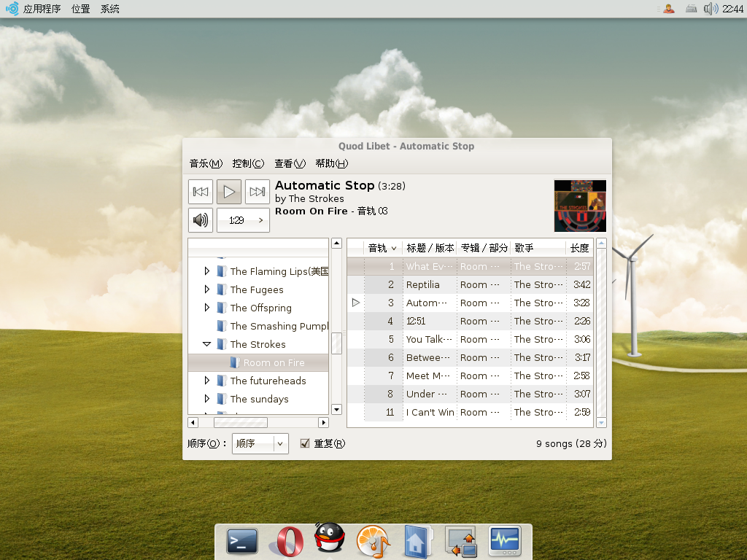The height and width of the screenshot is (560, 747).
Task: Open the 顺序 play order dropdown
Action: [x=260, y=443]
